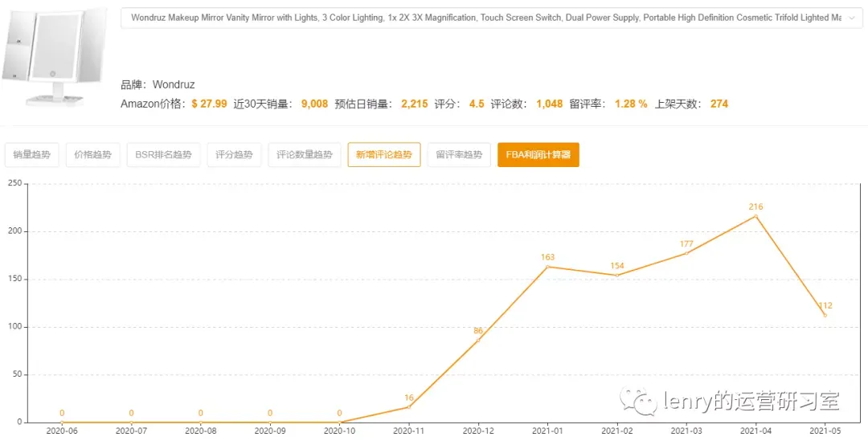Viewport: 868px width, 441px height.
Task: Click the 2021-05 data point labeled 112
Action: point(825,316)
